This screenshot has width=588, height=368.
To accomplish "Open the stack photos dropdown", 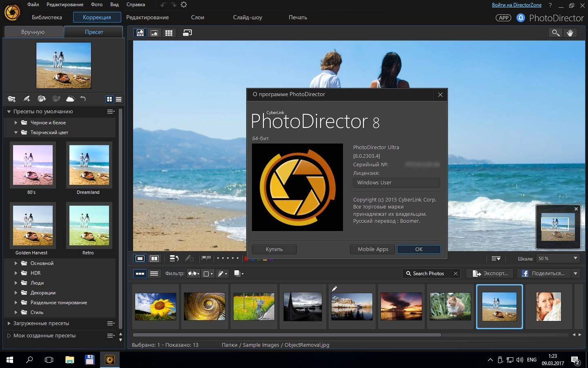I will [239, 274].
